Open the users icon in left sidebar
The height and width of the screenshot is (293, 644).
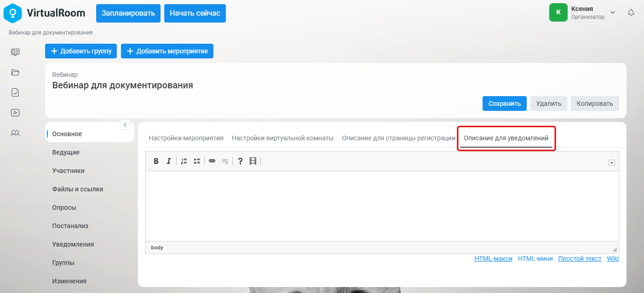pyautogui.click(x=15, y=133)
